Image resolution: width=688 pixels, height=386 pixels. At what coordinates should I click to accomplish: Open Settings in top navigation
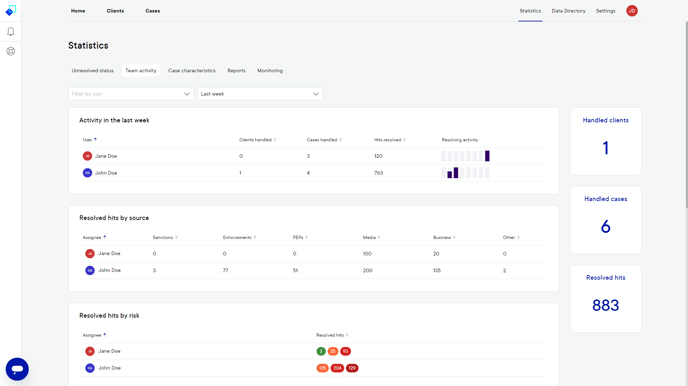pos(606,11)
